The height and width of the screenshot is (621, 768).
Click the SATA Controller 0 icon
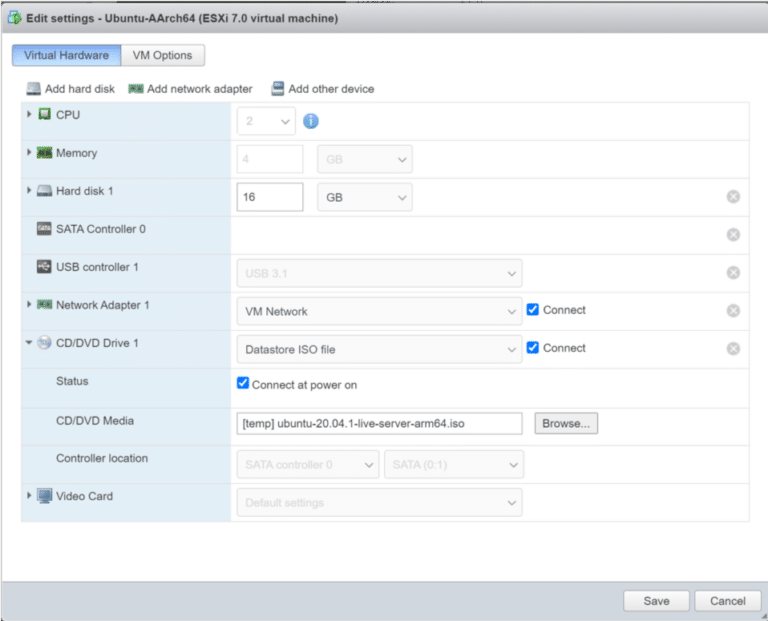44,229
